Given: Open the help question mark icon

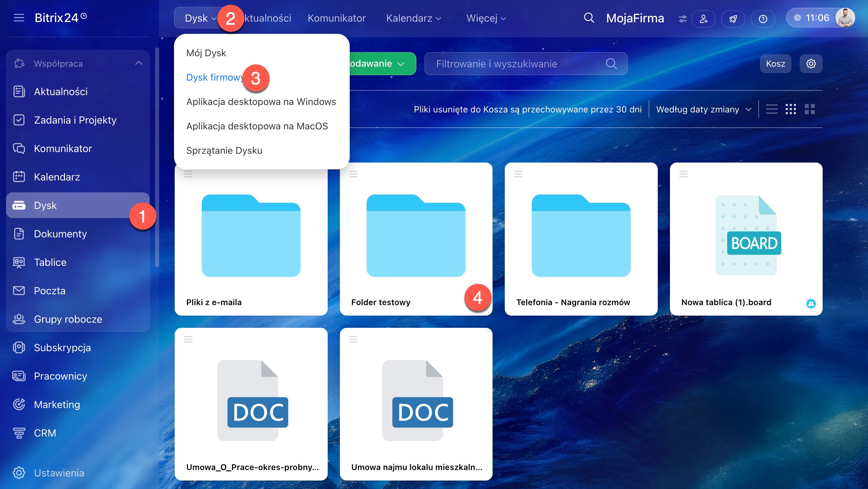Looking at the screenshot, I should click(763, 19).
